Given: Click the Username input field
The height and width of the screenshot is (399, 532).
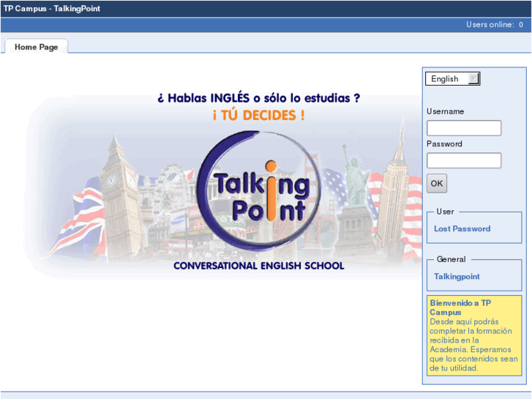Looking at the screenshot, I should 464,128.
